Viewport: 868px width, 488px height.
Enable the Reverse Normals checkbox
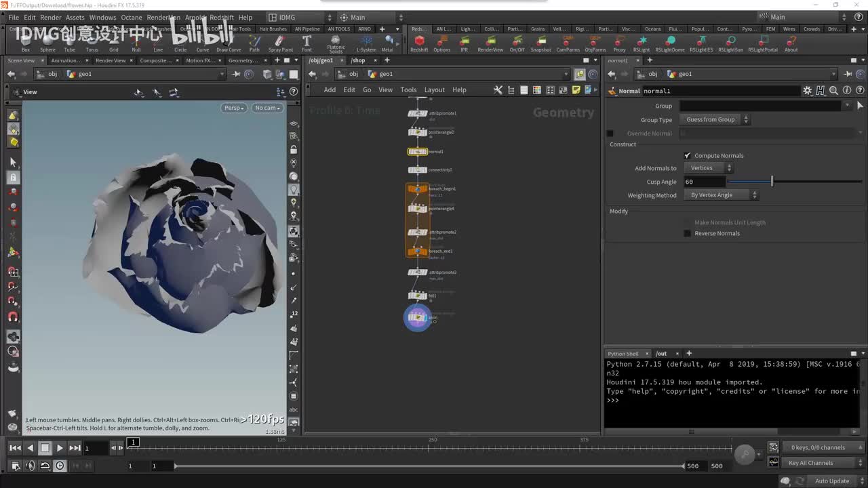[688, 233]
